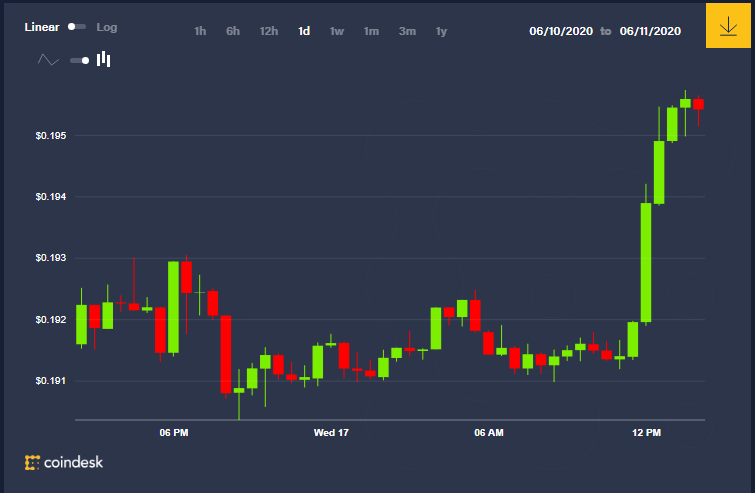Toggle the Linear/Log scale switch
Viewport: 755px width, 493px height.
pos(77,27)
